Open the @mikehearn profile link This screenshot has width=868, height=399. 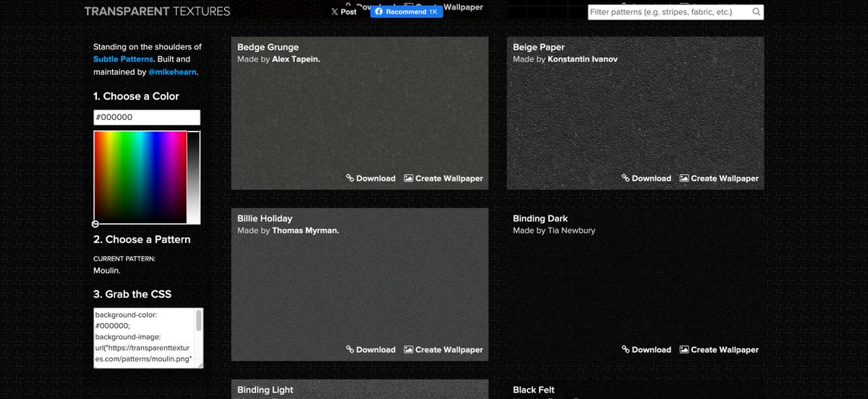pos(172,72)
